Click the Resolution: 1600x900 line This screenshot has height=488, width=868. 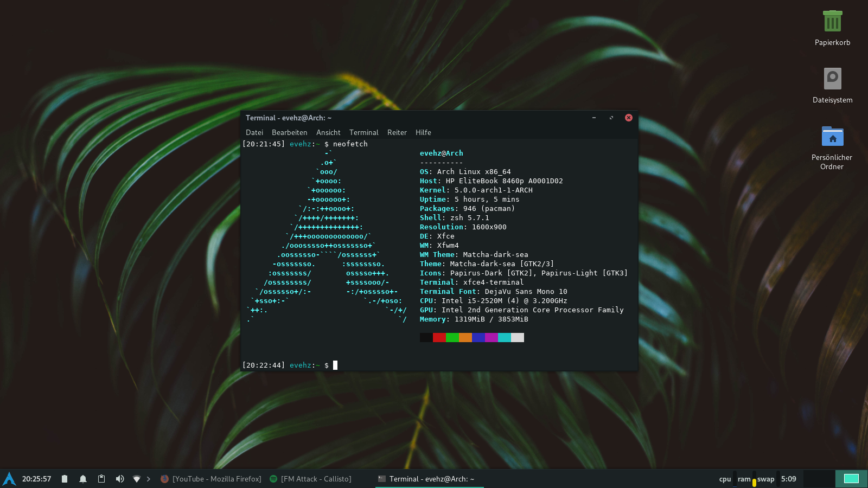463,227
